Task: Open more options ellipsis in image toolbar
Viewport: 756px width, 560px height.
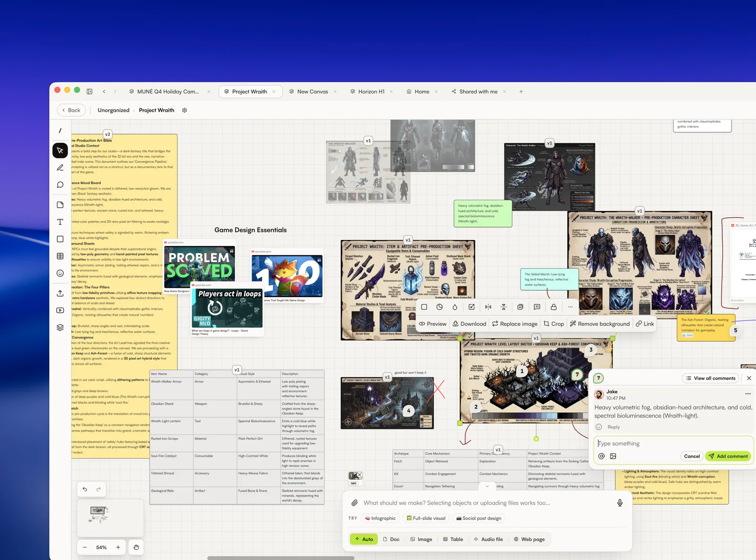Action: click(570, 307)
